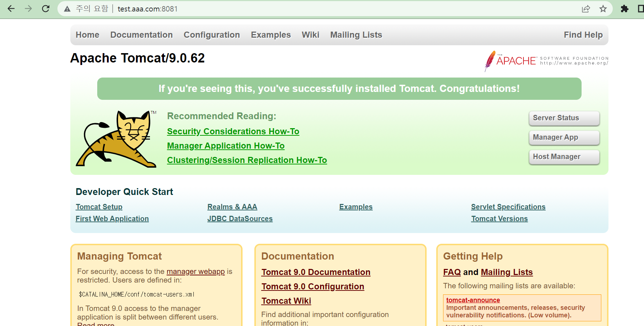This screenshot has width=644, height=326.
Task: Click the Recommended Reading heading
Action: click(222, 116)
